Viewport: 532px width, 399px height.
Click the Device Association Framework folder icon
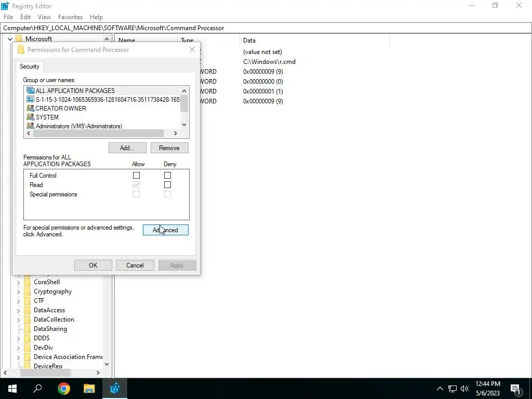[x=27, y=357]
